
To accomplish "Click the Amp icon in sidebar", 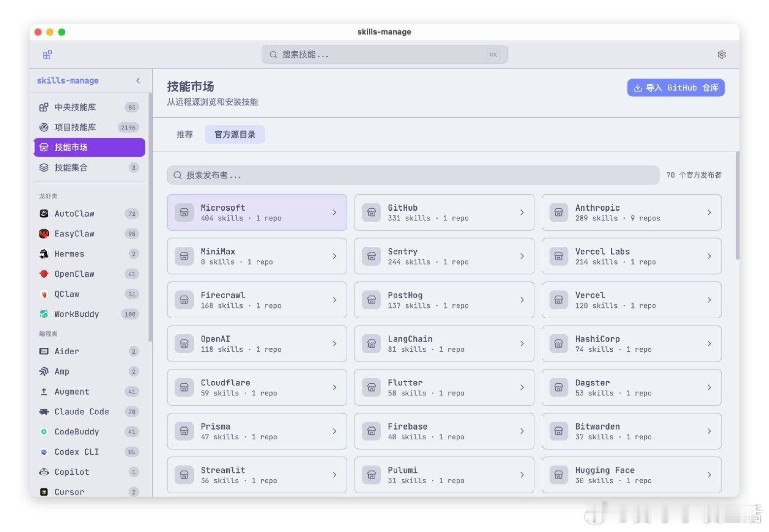I will 44,371.
